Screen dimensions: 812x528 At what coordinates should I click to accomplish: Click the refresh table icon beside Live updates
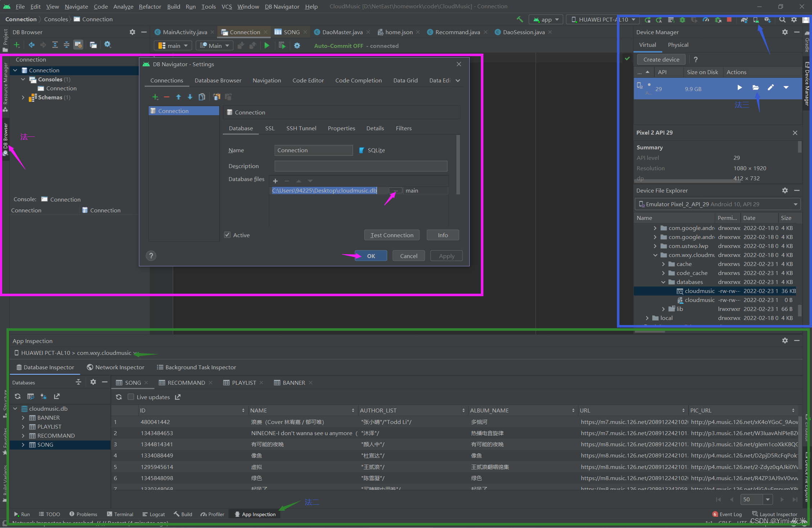(x=119, y=397)
